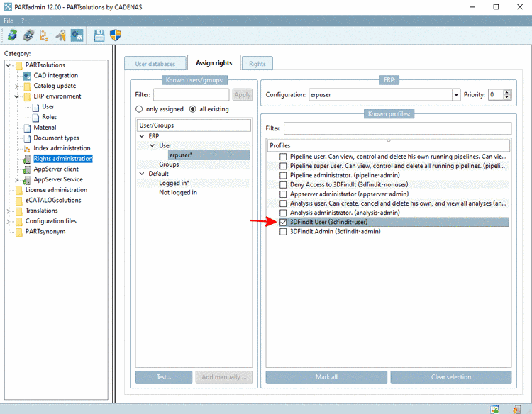Image resolution: width=532 pixels, height=414 pixels.
Task: Click the CAD integration icon
Action: click(x=27, y=76)
